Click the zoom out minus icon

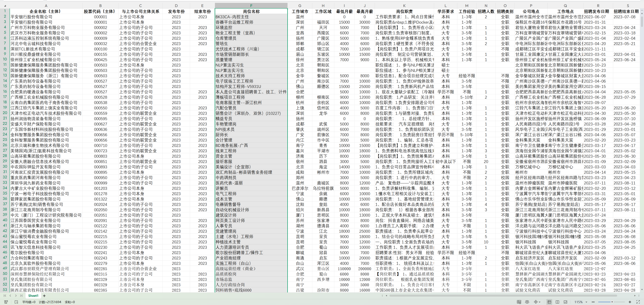tap(593, 302)
